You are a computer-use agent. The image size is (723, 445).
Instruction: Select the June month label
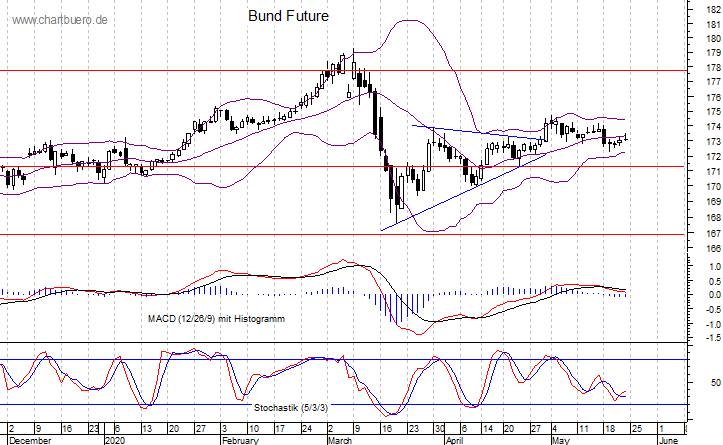[x=667, y=441]
